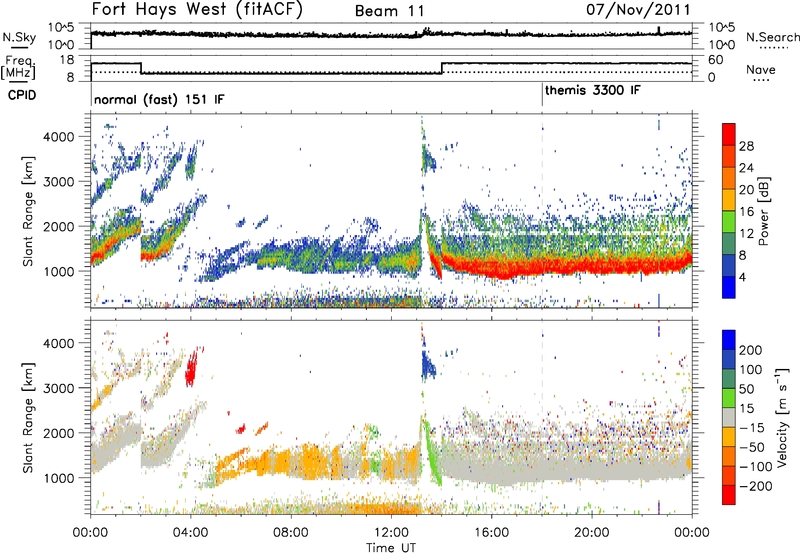The width and height of the screenshot is (800, 554).
Task: Click the '200' tick on Velocity colorbar
Action: [751, 350]
